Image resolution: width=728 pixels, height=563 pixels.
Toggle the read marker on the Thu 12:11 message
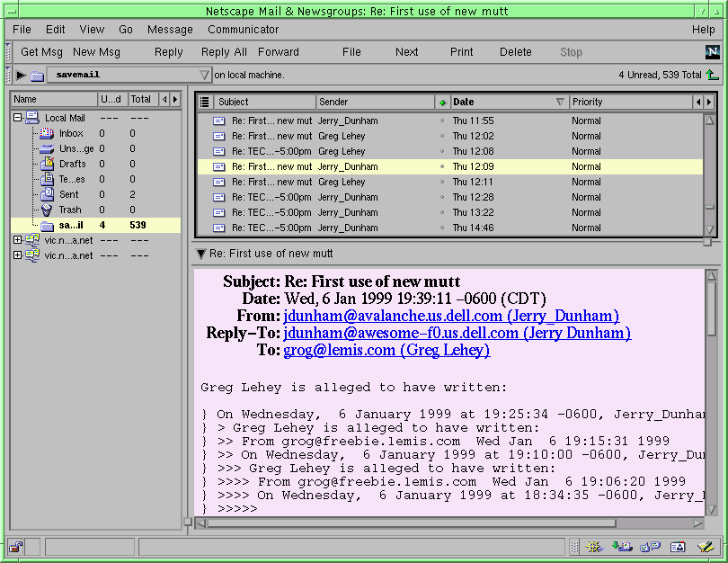442,182
